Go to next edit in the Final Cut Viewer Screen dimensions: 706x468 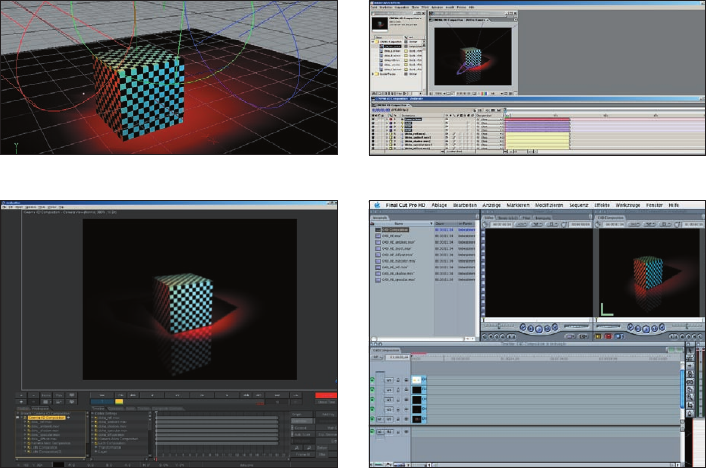(x=555, y=327)
